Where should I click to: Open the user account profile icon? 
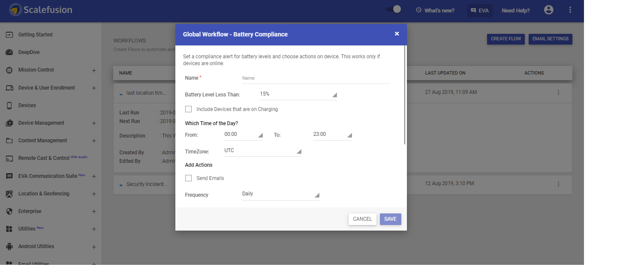(549, 10)
